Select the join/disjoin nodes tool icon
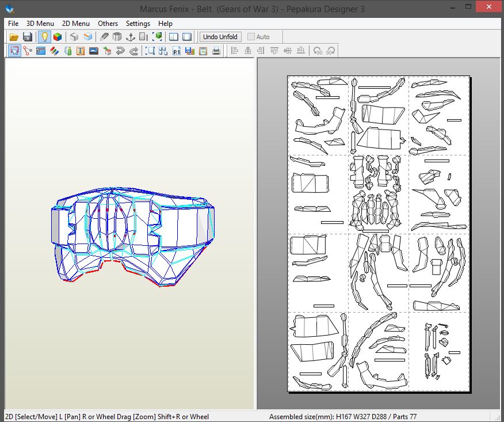The width and height of the screenshot is (504, 422). click(28, 51)
